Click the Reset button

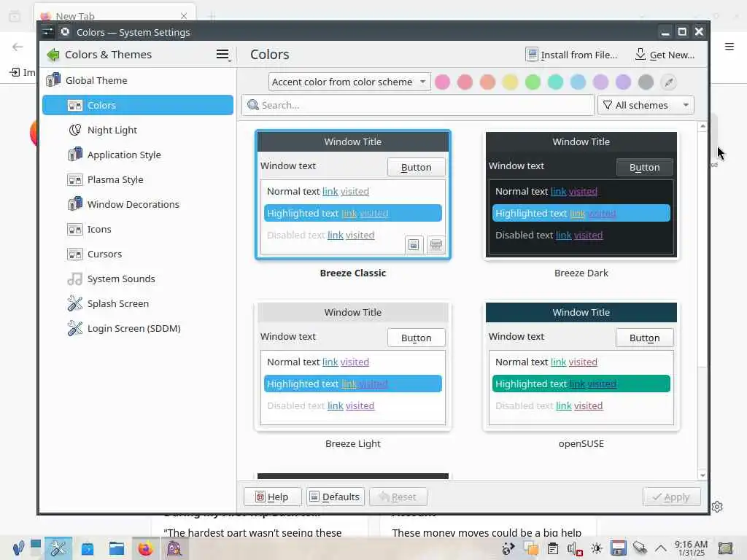(x=398, y=497)
